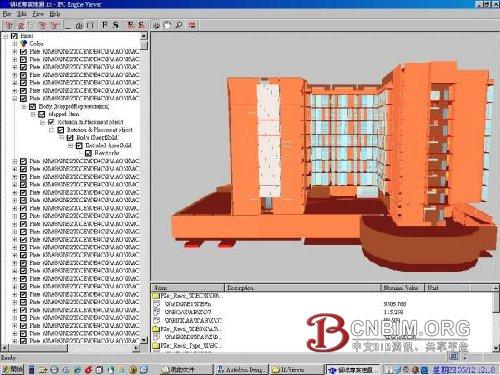Open the Start button on the taskbar
The image size is (500, 375).
[x=12, y=369]
